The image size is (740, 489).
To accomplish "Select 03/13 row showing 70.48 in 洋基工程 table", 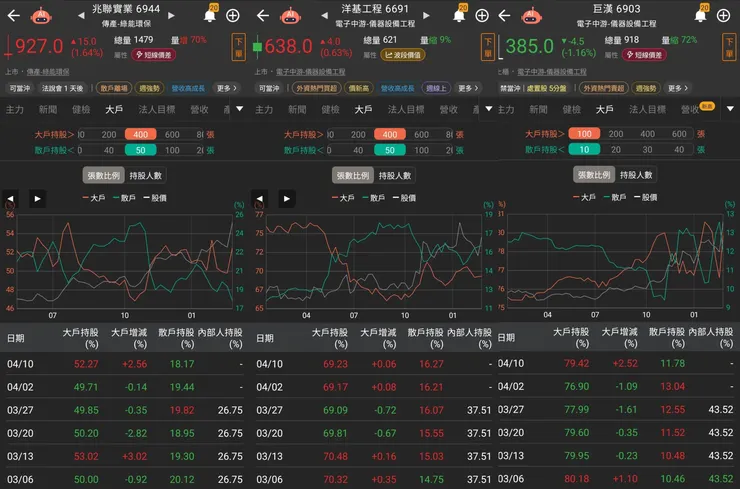I will (x=374, y=456).
